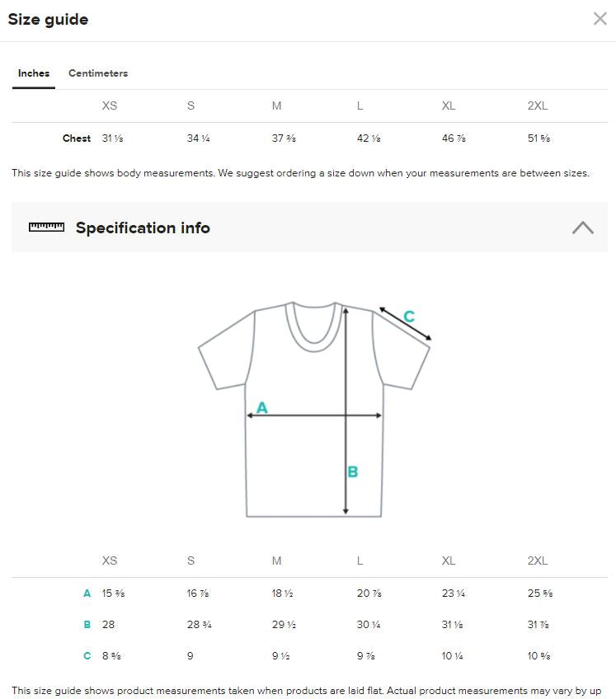The image size is (616, 699).
Task: Click the value 28 under XS in row B
Action: coord(108,624)
